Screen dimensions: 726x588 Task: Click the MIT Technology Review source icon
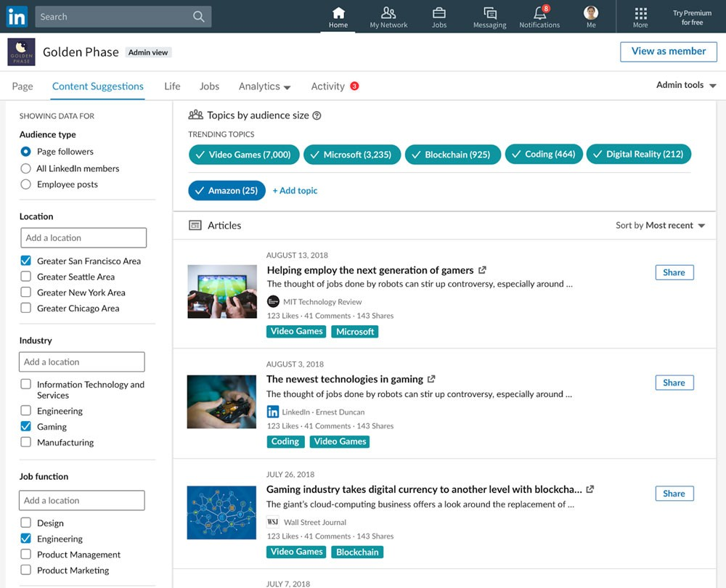[x=273, y=301]
